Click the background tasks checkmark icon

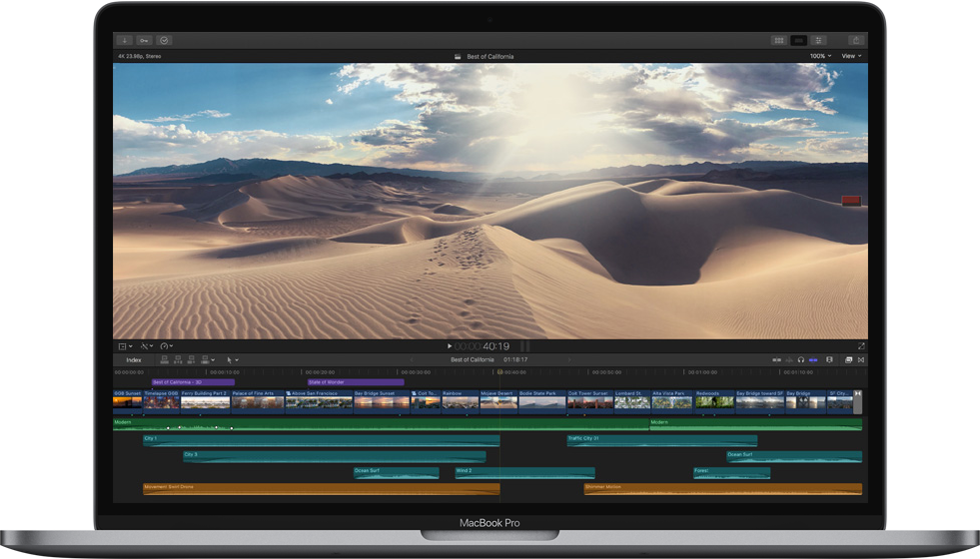tap(165, 41)
